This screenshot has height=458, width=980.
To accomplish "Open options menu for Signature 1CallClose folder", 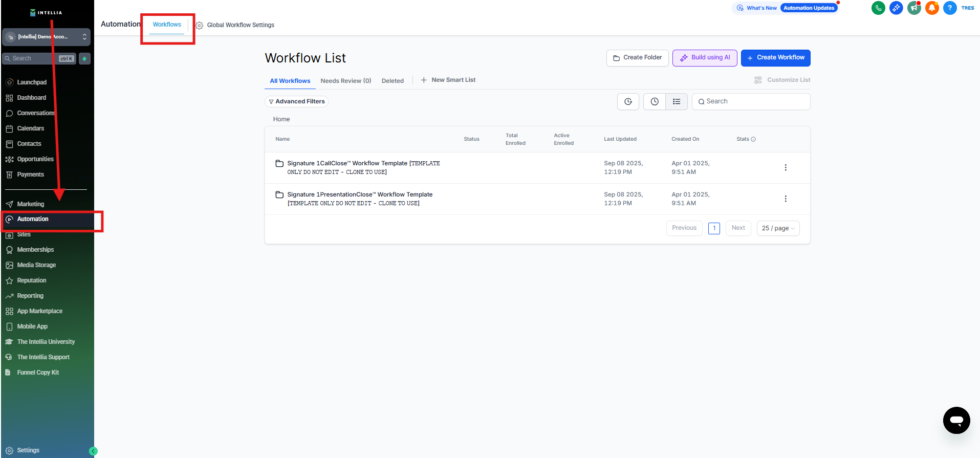I will [x=785, y=168].
